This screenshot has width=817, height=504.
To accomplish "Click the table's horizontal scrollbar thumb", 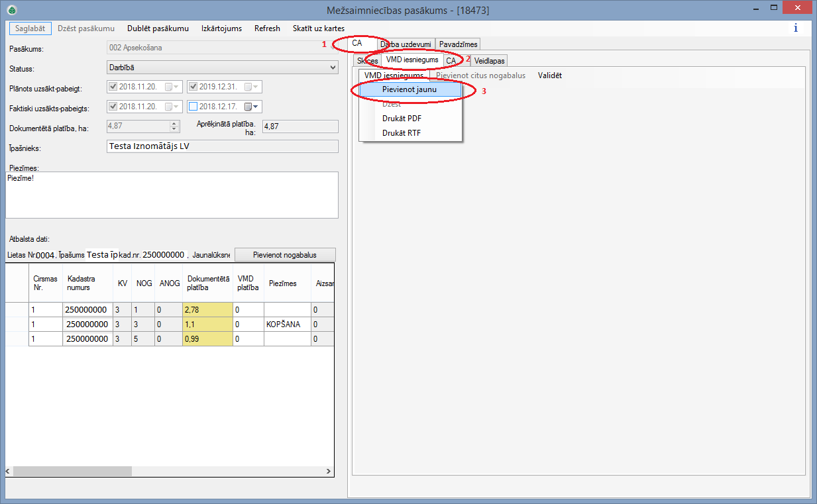I will (73, 471).
